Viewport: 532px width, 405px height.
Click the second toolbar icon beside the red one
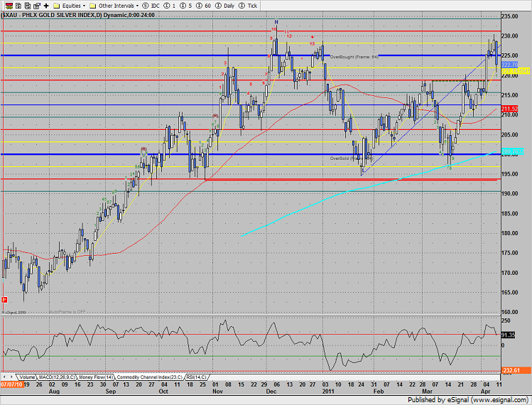[x=18, y=6]
